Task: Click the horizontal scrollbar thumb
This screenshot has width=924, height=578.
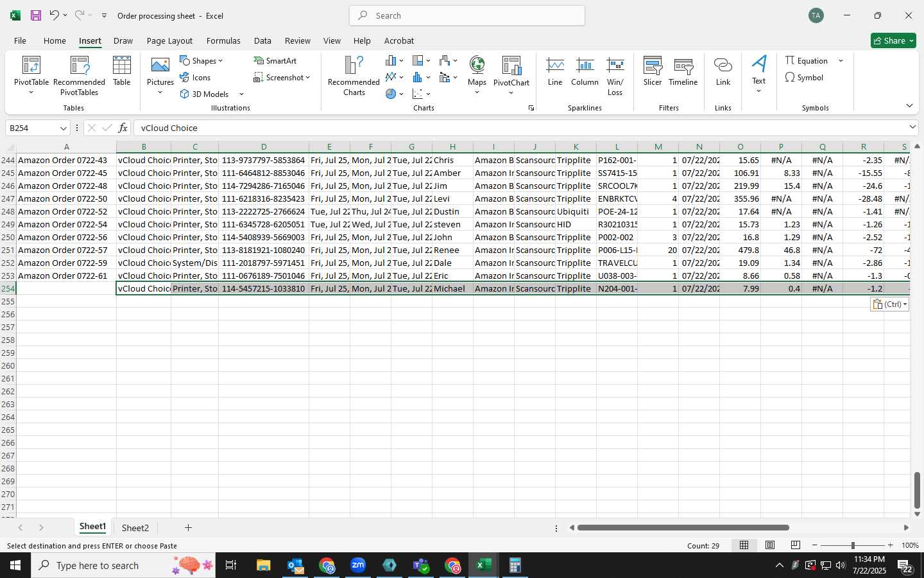Action: (683, 528)
